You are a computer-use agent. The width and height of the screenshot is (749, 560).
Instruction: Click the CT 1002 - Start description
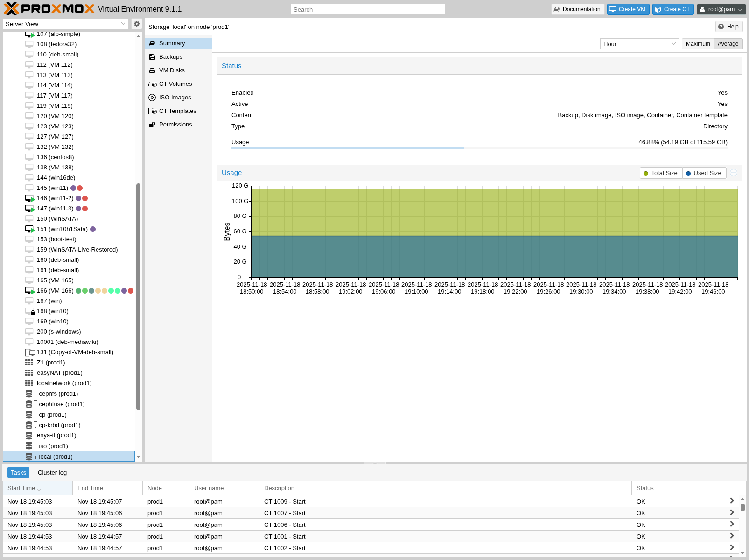click(x=285, y=548)
